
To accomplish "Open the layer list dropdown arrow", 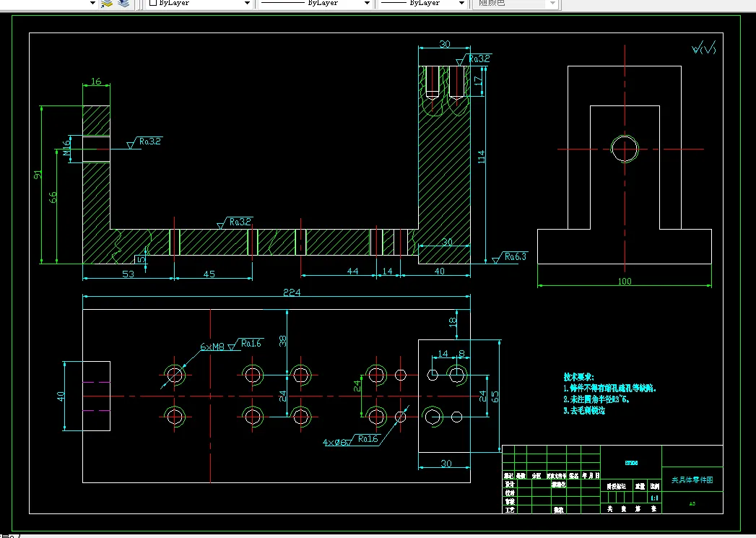I will click(92, 3).
